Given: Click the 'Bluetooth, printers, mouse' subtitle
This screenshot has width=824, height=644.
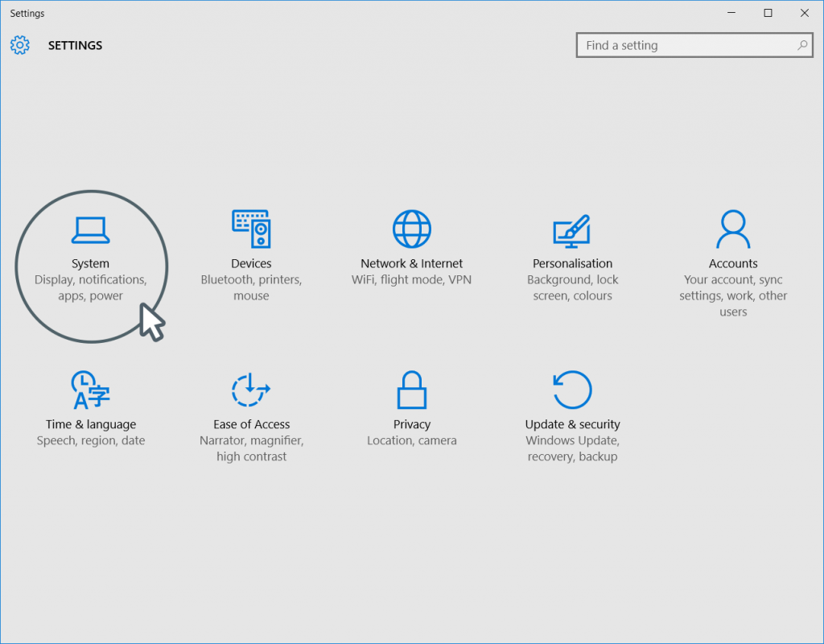Looking at the screenshot, I should [x=251, y=287].
